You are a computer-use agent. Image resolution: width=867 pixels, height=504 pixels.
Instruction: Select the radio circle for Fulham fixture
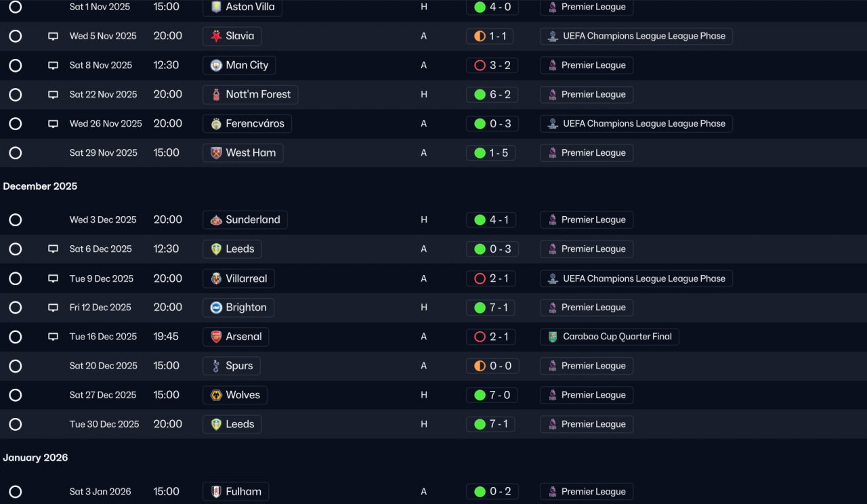point(16,492)
